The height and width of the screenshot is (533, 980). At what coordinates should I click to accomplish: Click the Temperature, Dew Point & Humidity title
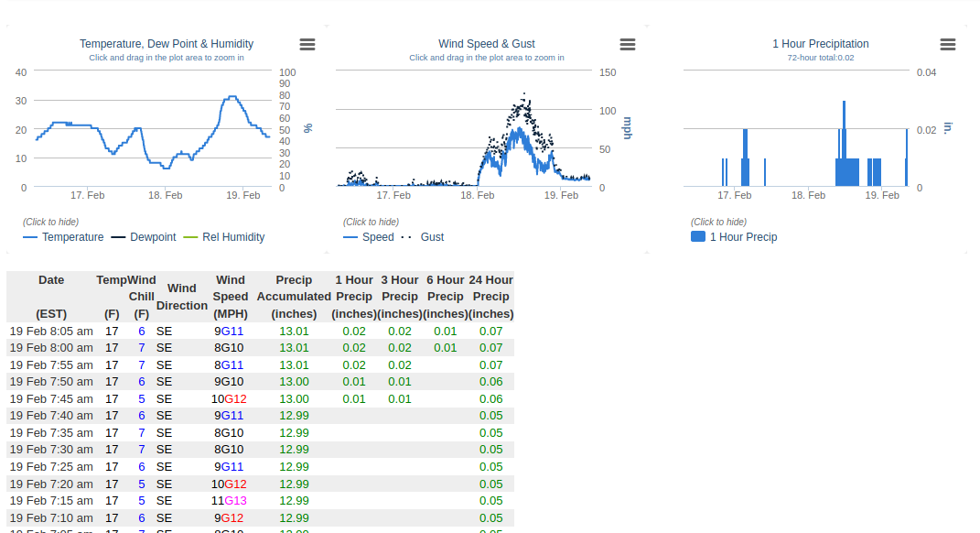click(x=167, y=44)
